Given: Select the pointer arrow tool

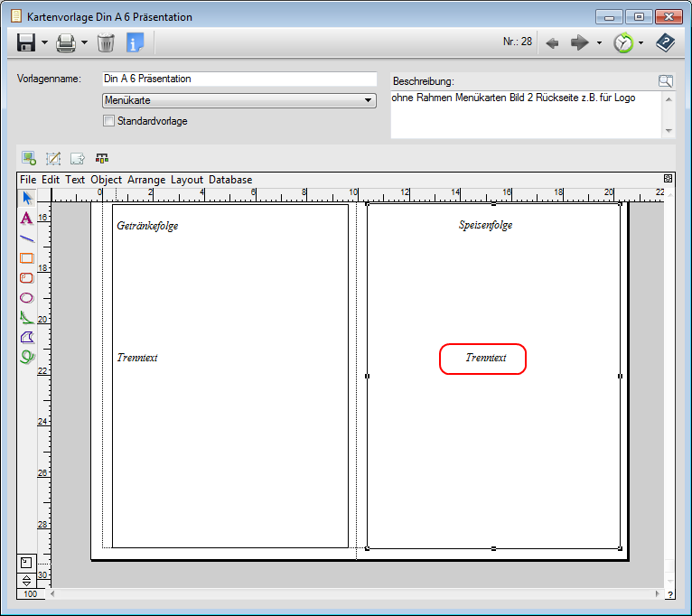Looking at the screenshot, I should (26, 198).
